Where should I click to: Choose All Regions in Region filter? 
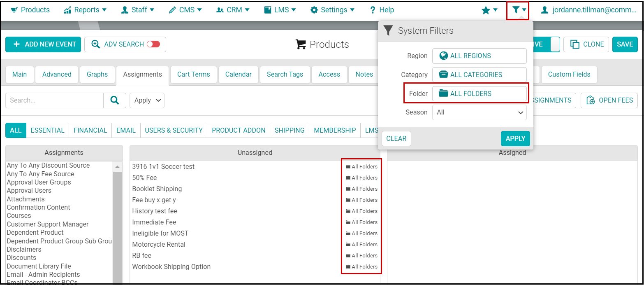click(479, 56)
